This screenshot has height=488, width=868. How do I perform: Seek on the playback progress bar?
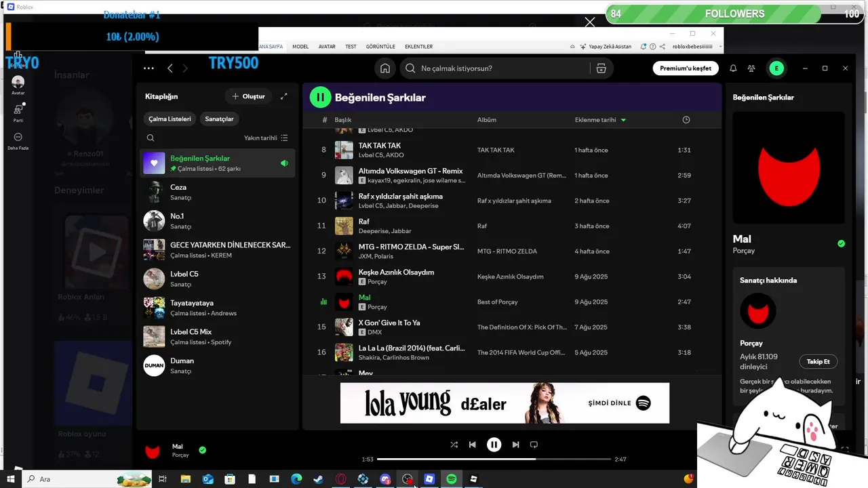pos(494,459)
